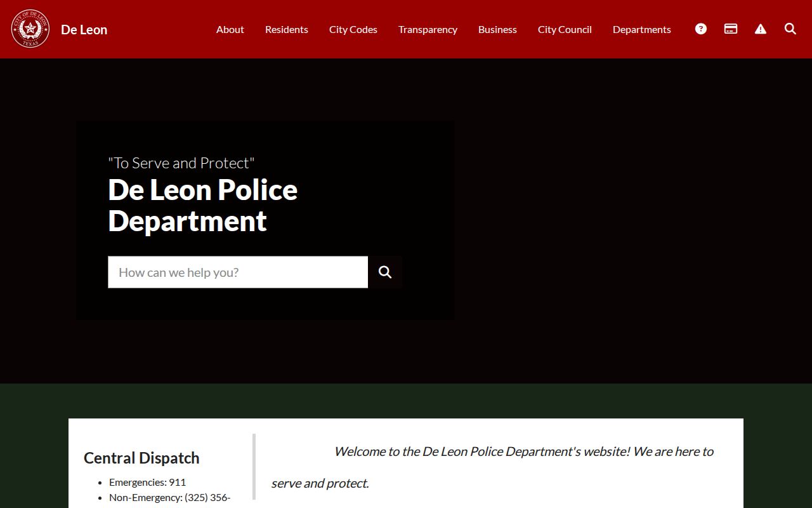Open the City Codes menu
Image resolution: width=812 pixels, height=508 pixels.
pos(353,29)
